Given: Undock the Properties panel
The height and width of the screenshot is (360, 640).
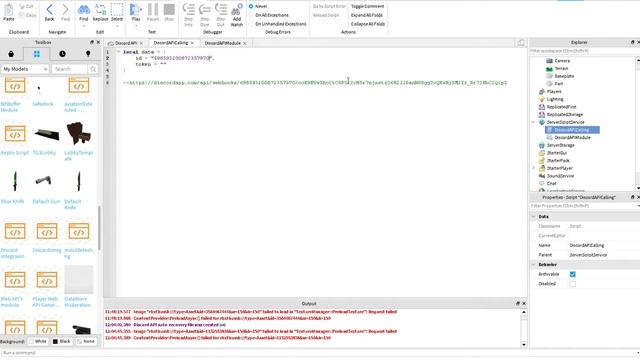Looking at the screenshot, I should (x=632, y=197).
